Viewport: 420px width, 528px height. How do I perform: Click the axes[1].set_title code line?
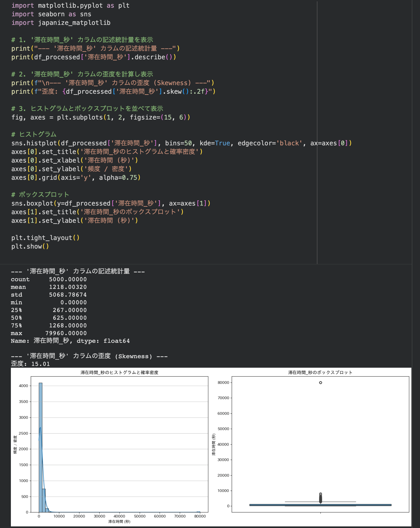[x=98, y=212]
